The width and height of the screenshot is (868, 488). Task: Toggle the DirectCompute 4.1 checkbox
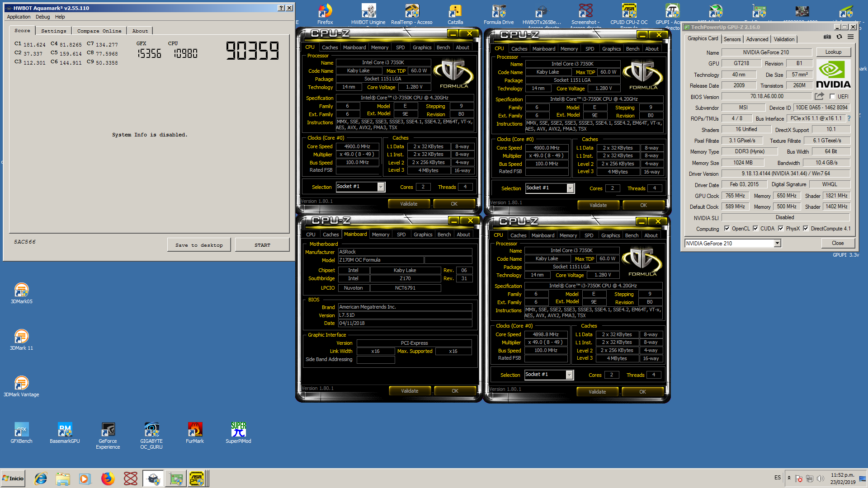(805, 229)
